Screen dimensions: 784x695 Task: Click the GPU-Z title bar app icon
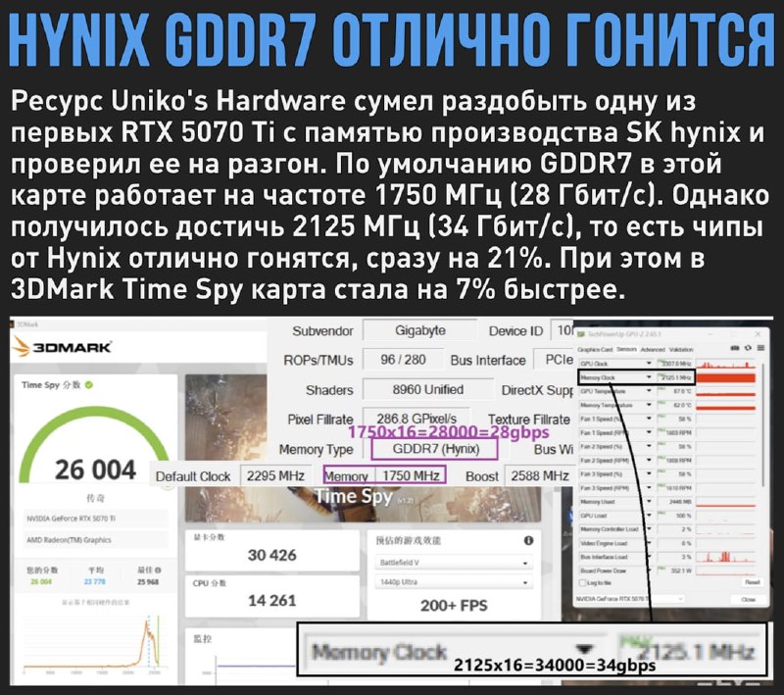pyautogui.click(x=580, y=334)
